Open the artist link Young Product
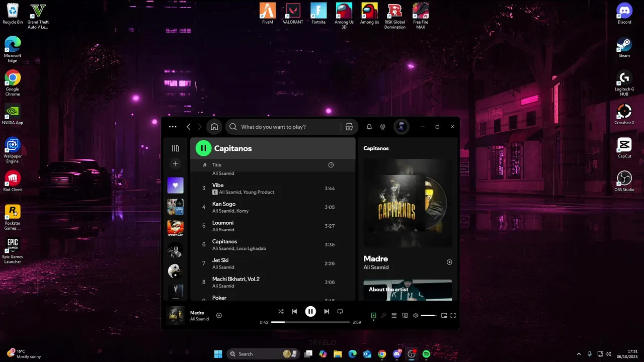Image resolution: width=644 pixels, height=362 pixels. (x=258, y=192)
